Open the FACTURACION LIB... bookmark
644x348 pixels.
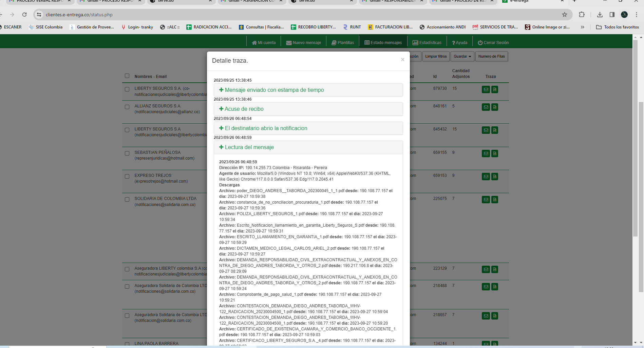coord(390,27)
